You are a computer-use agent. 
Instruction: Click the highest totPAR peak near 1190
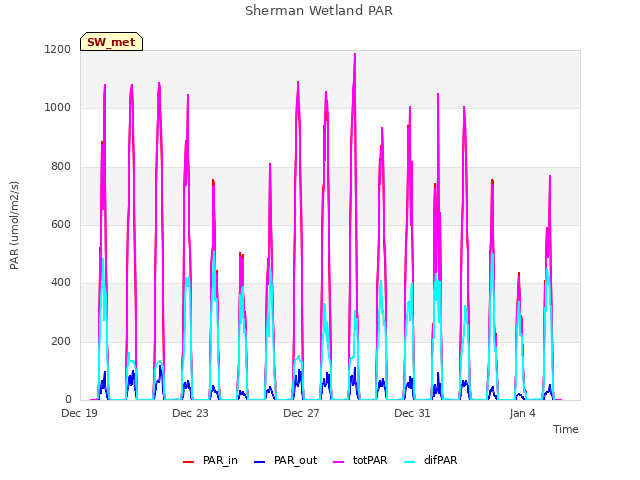[355, 54]
